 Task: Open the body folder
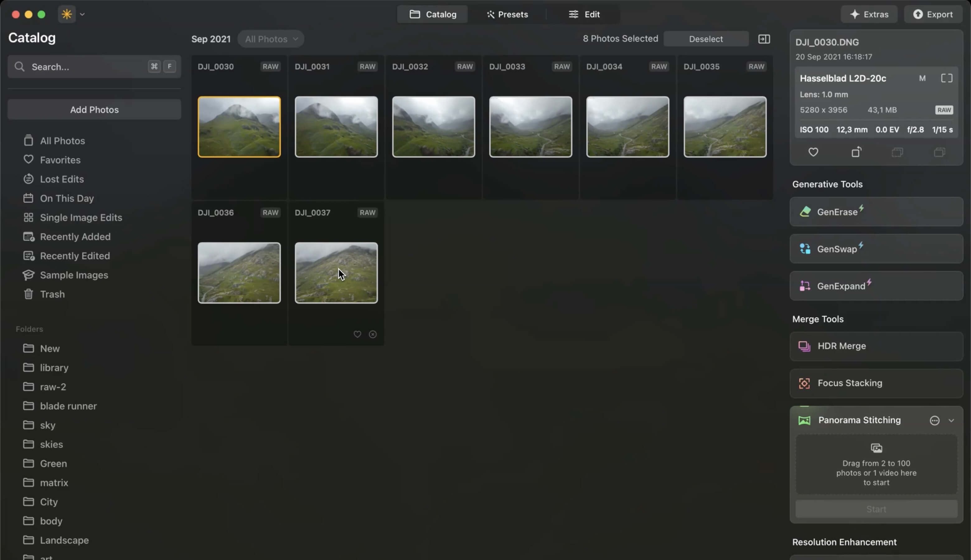pos(51,521)
